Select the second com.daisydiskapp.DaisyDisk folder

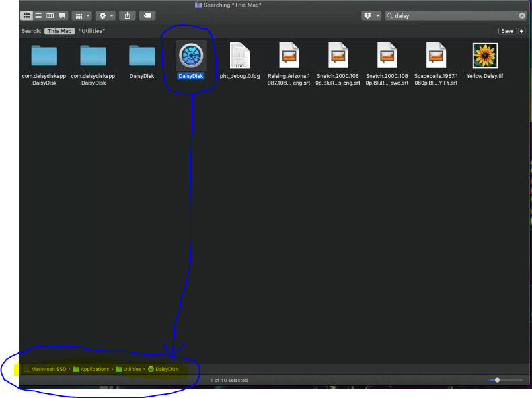tap(93, 56)
